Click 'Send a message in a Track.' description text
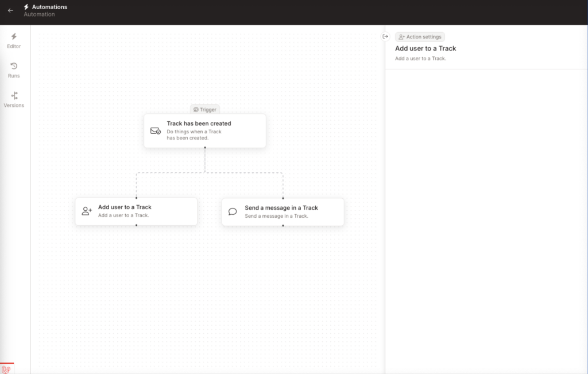The height and width of the screenshot is (374, 588). point(276,216)
